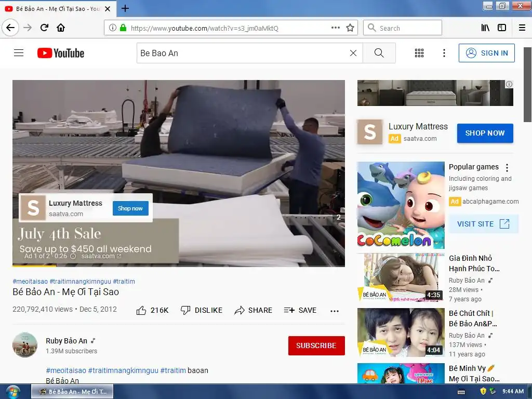Click #meoitaisao hashtag in description
The image size is (532, 399).
click(x=66, y=370)
